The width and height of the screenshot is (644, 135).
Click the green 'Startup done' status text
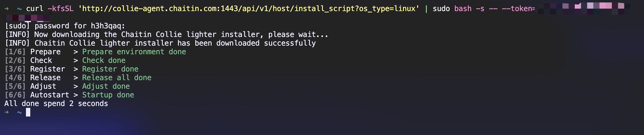[x=108, y=95]
